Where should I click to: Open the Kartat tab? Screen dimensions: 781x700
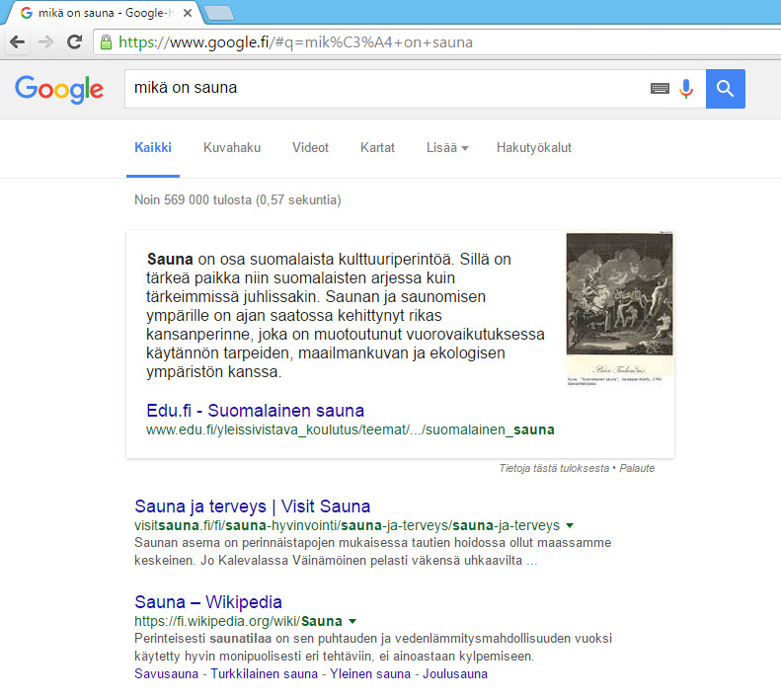[377, 147]
